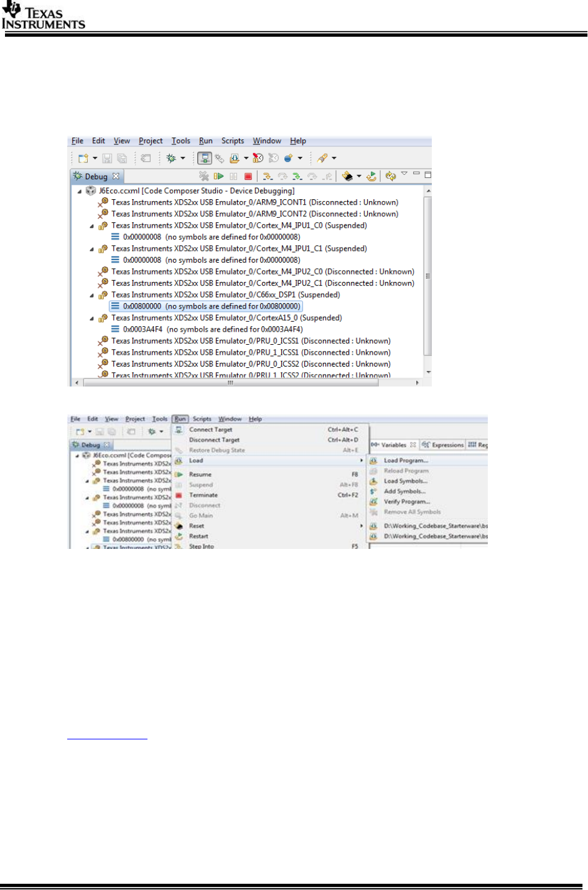Click the Restart icon in Debug toolbar
The height and width of the screenshot is (890, 588).
pyautogui.click(x=371, y=177)
